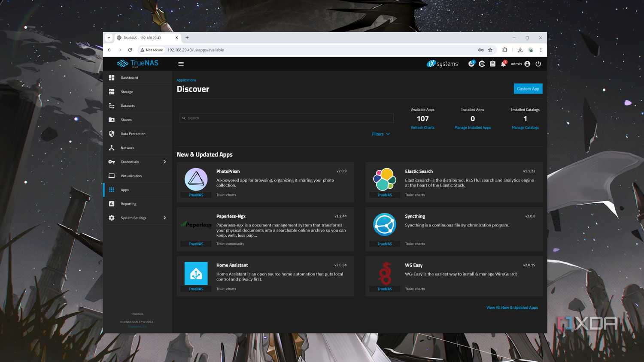Click the Custom App button
The width and height of the screenshot is (644, 362).
[x=528, y=89]
